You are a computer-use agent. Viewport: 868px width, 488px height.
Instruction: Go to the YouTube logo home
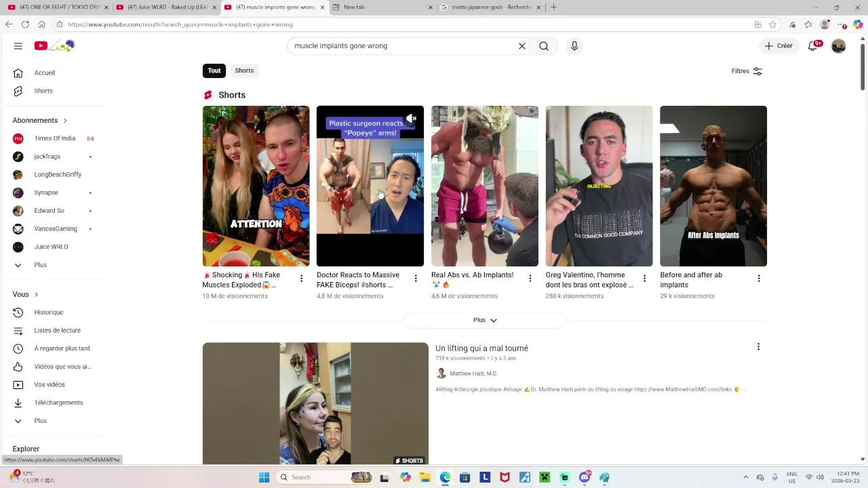coord(54,45)
